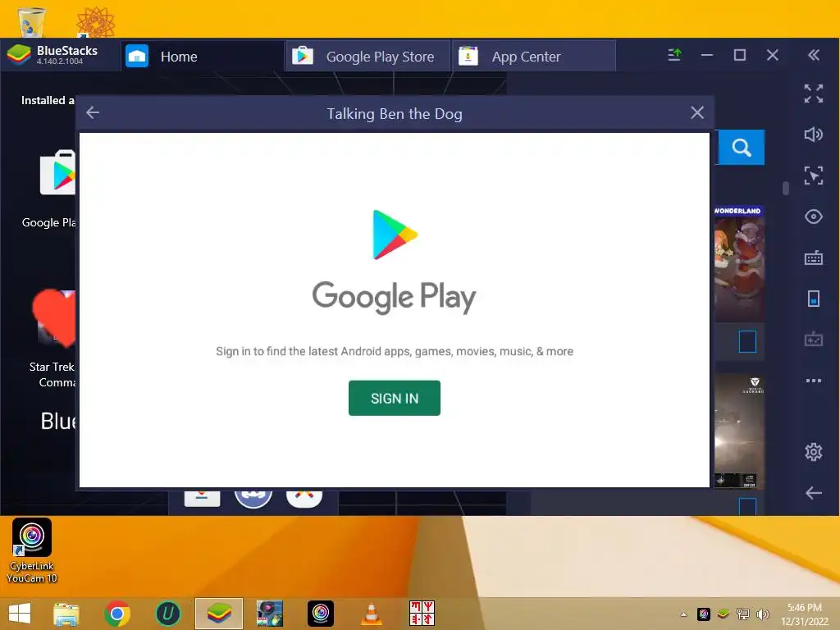The width and height of the screenshot is (840, 630).
Task: Launch Google Chrome from taskbar
Action: [116, 614]
